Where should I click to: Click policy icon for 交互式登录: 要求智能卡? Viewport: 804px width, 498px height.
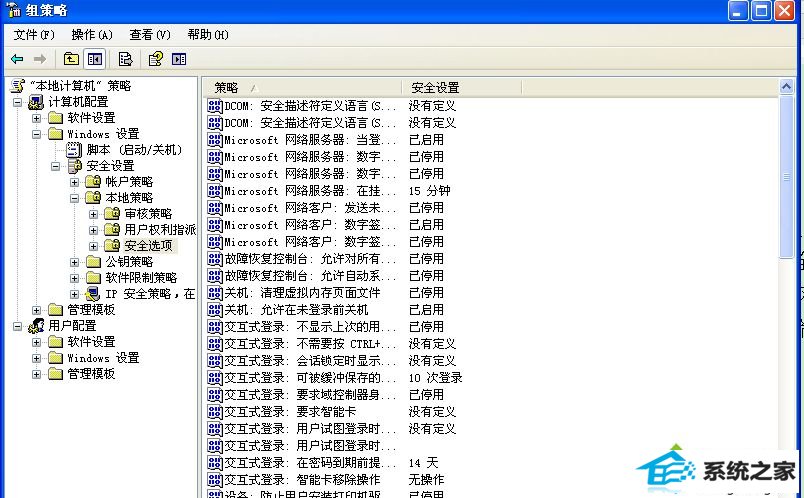pyautogui.click(x=215, y=412)
